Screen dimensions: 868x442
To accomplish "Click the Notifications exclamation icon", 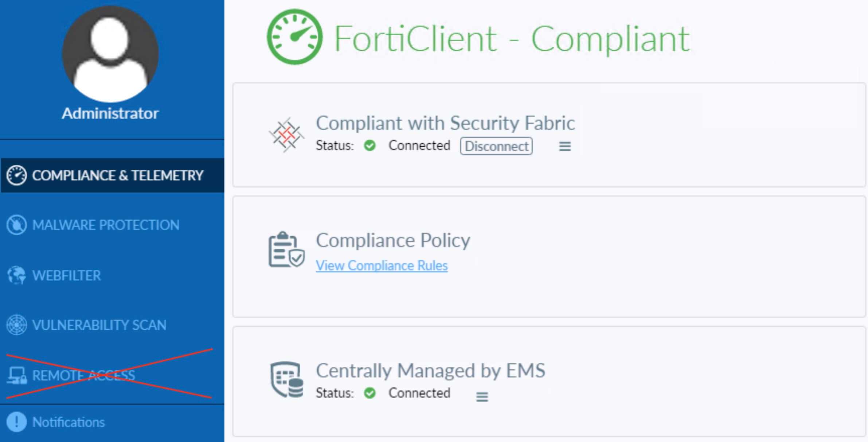I will point(16,422).
